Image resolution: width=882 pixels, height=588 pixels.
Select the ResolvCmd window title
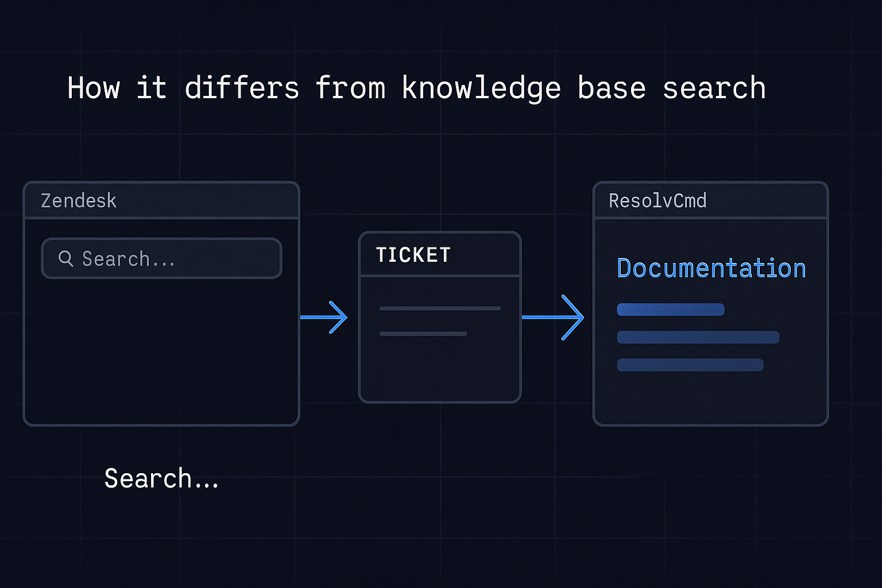click(657, 200)
